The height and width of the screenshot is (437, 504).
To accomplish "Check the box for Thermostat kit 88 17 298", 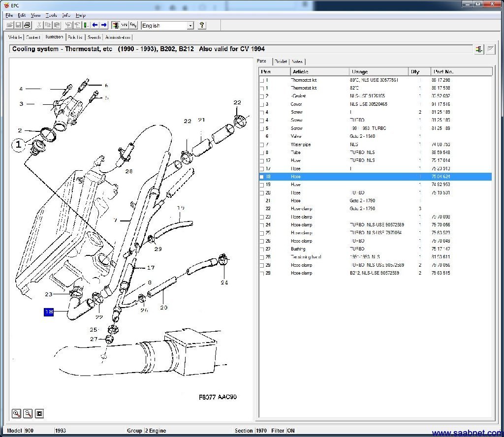I will click(x=262, y=80).
